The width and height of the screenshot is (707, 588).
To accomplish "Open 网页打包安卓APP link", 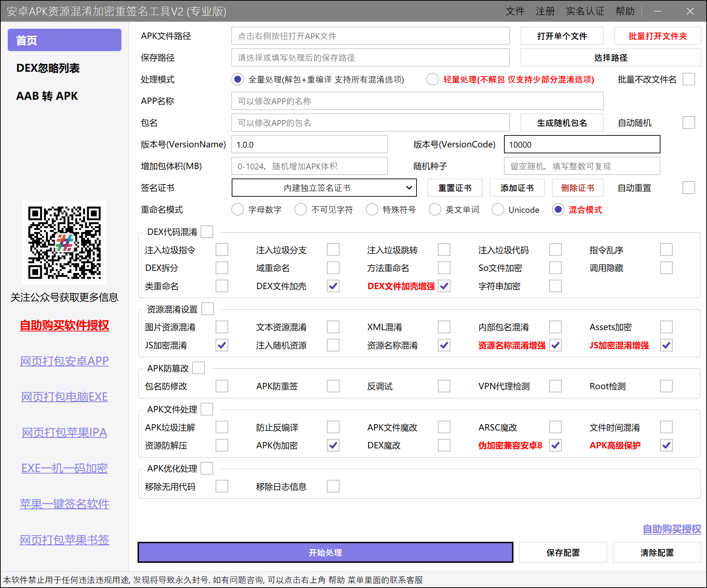I will [64, 361].
